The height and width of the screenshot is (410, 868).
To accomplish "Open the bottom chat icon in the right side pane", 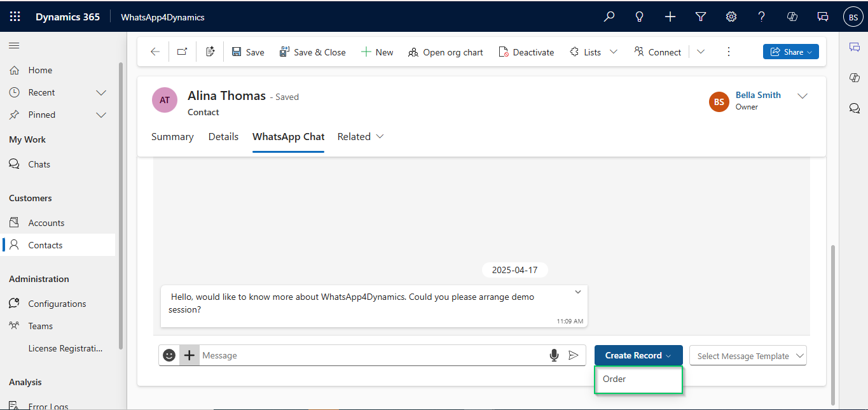I will [855, 108].
